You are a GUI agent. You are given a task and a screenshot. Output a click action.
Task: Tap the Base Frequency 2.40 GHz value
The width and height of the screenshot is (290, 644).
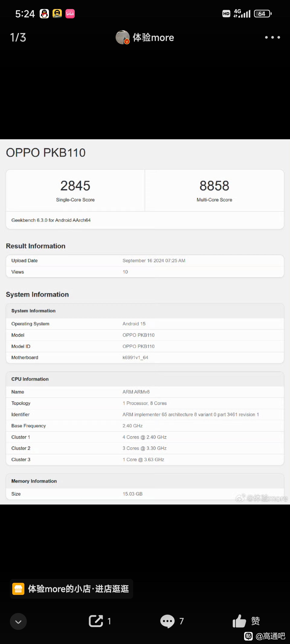coord(133,426)
